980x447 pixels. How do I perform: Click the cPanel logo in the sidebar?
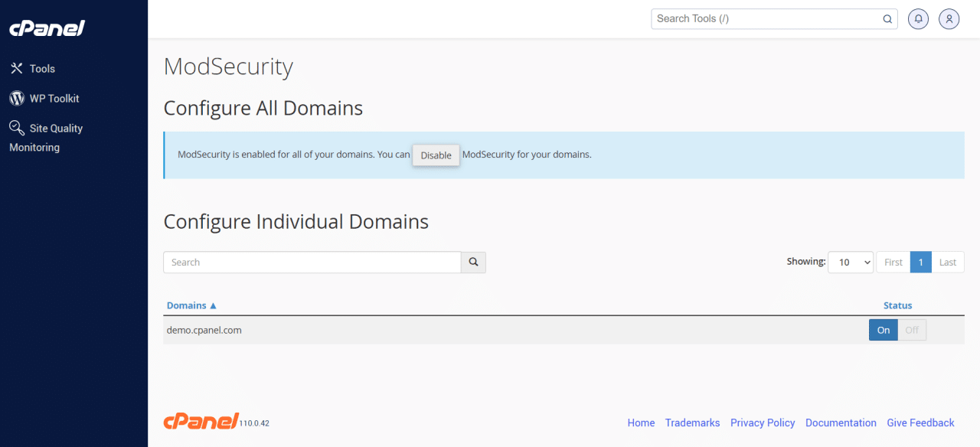[x=47, y=28]
